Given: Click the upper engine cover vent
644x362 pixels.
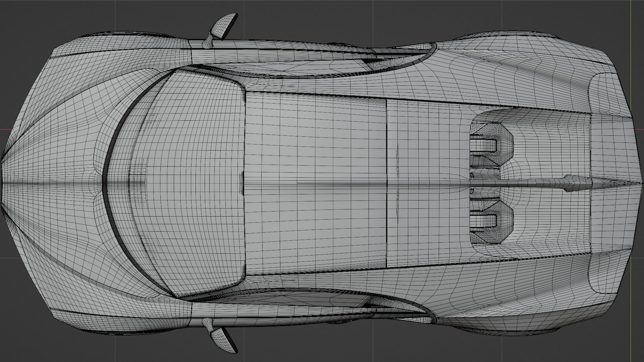Looking at the screenshot, I should click(492, 145).
